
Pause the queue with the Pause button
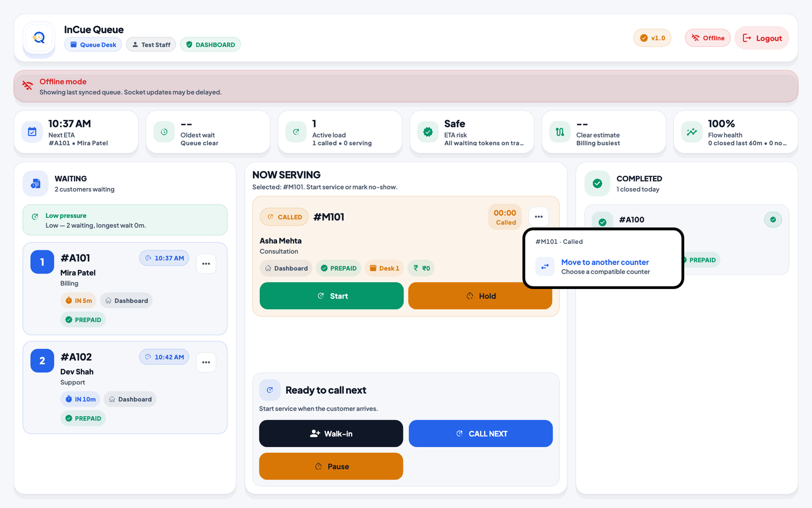point(331,466)
